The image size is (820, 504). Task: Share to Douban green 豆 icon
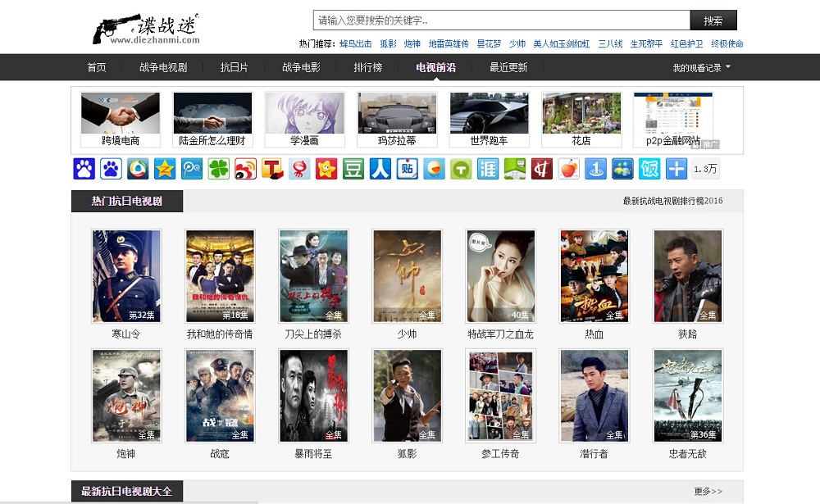353,169
